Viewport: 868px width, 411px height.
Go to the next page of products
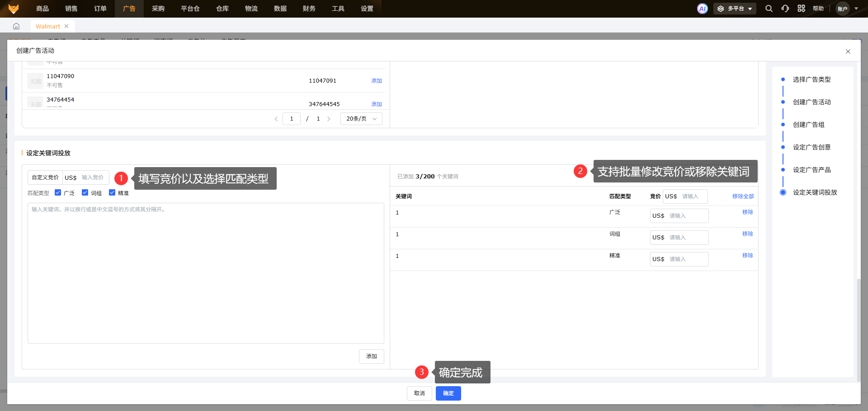pos(329,119)
